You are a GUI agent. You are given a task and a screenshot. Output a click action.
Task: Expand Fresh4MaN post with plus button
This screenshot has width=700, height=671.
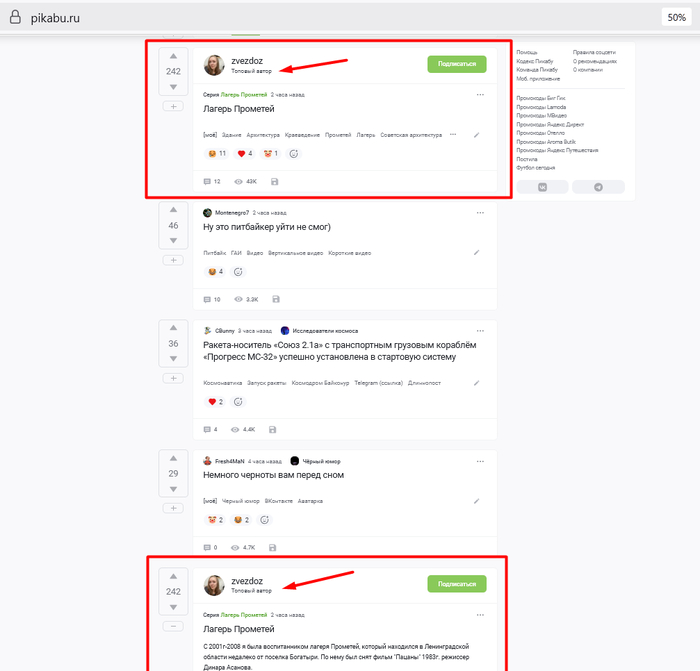[173, 508]
